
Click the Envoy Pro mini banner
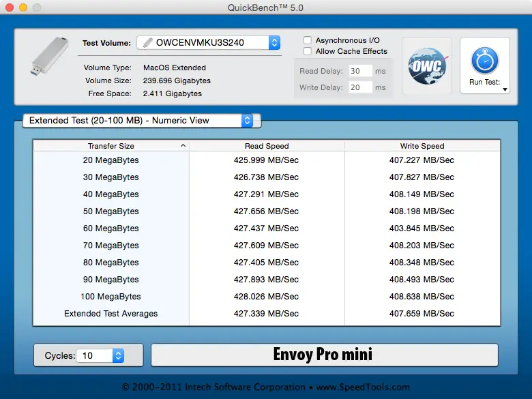click(325, 355)
